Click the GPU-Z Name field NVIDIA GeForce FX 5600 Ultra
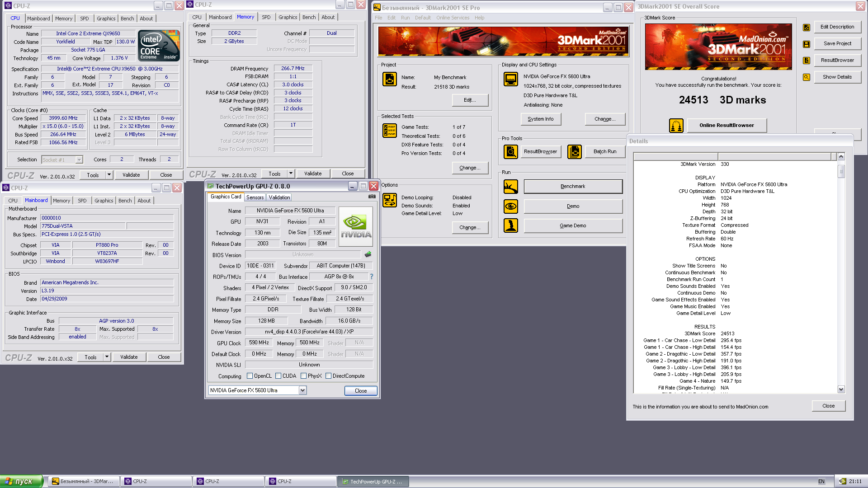The image size is (868, 488). [x=290, y=211]
